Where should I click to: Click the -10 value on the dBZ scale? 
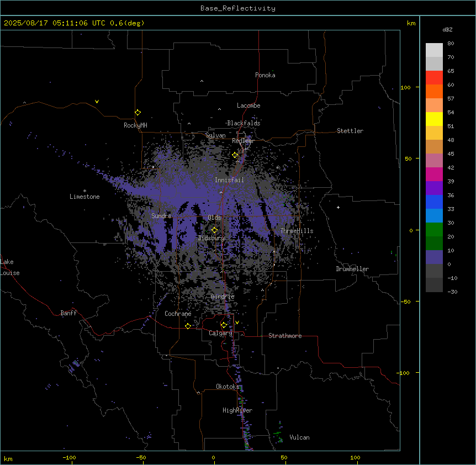click(452, 278)
